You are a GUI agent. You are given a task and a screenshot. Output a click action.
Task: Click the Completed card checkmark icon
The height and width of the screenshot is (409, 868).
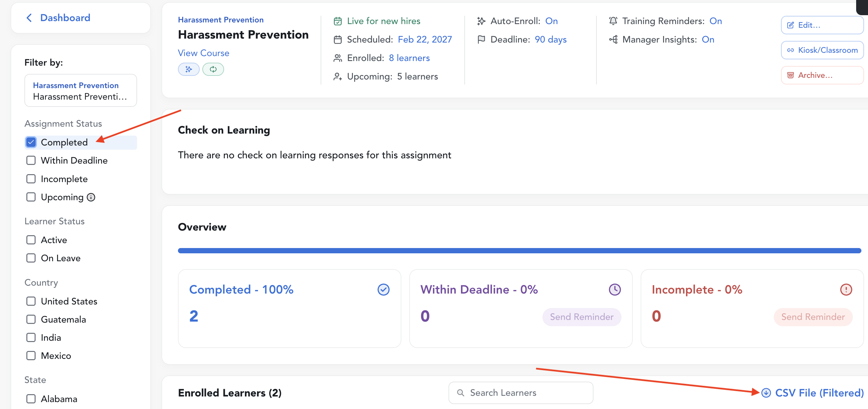click(x=383, y=290)
